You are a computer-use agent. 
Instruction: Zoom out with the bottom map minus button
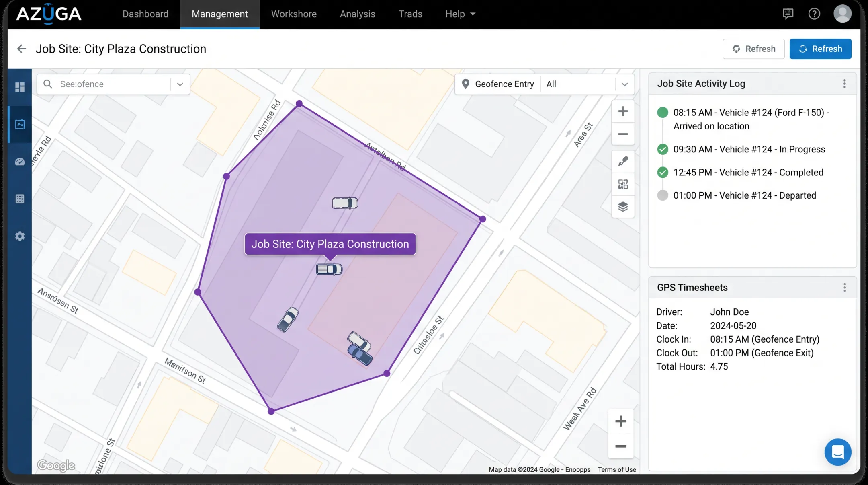(x=621, y=446)
